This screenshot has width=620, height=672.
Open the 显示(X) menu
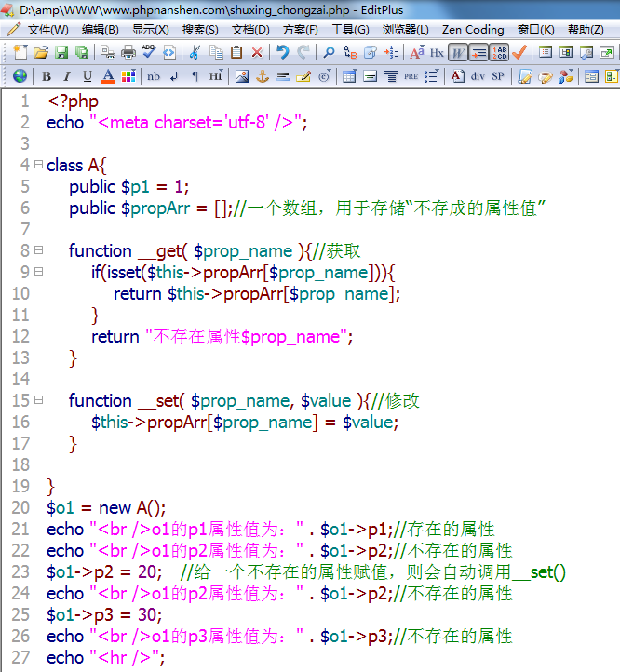[151, 30]
